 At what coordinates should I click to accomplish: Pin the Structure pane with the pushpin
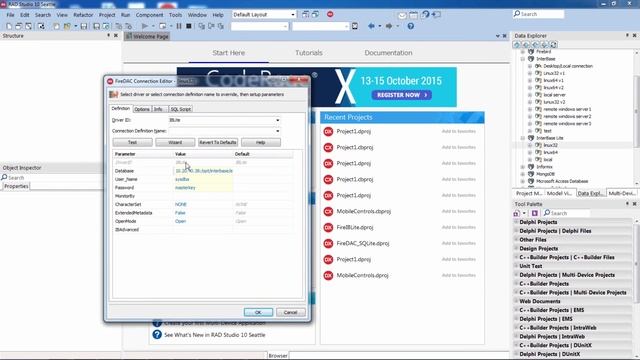pyautogui.click(x=108, y=36)
